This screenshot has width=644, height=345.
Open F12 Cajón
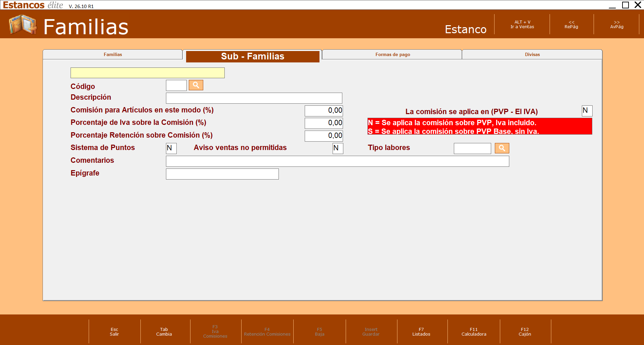[x=525, y=332]
